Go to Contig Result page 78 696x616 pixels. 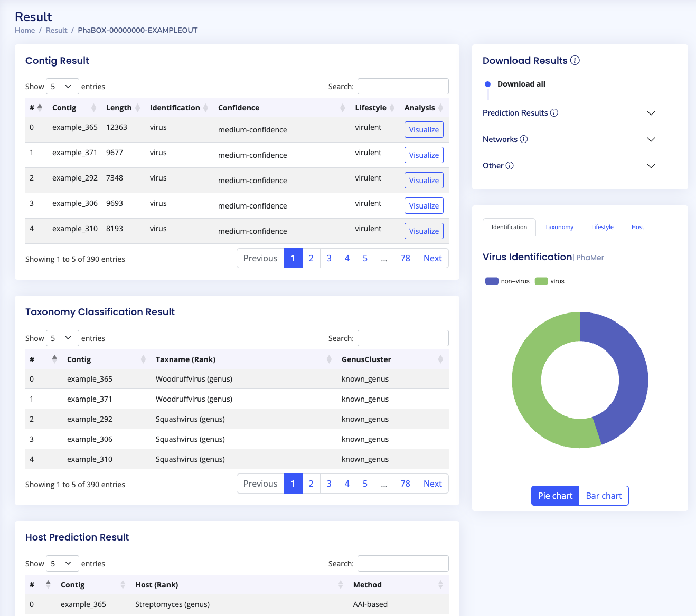405,258
